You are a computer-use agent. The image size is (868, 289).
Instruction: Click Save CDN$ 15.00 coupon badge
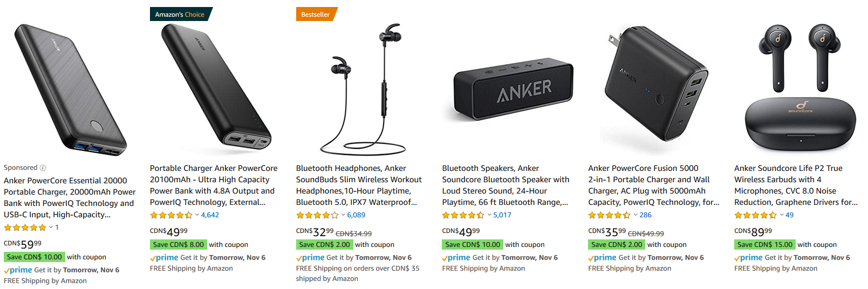765,245
